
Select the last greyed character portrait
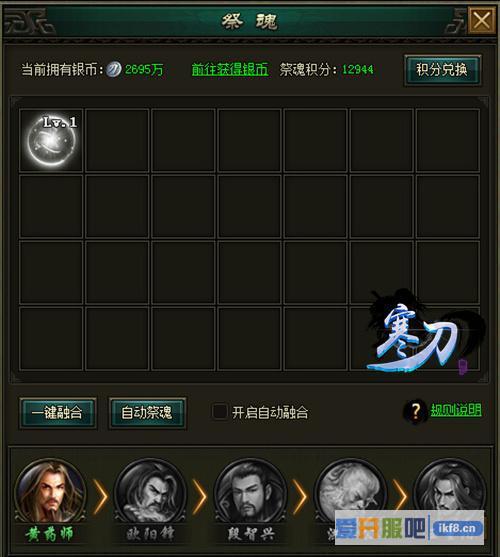(450, 487)
